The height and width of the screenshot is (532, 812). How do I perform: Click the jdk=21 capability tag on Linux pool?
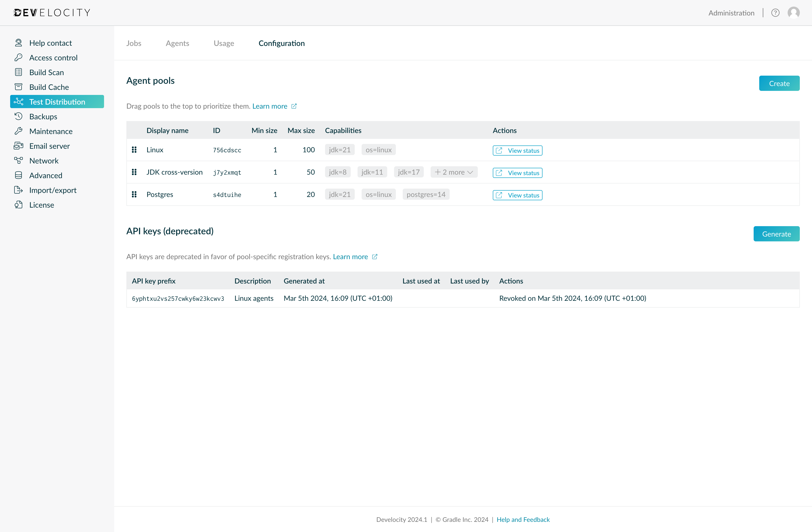click(x=340, y=149)
